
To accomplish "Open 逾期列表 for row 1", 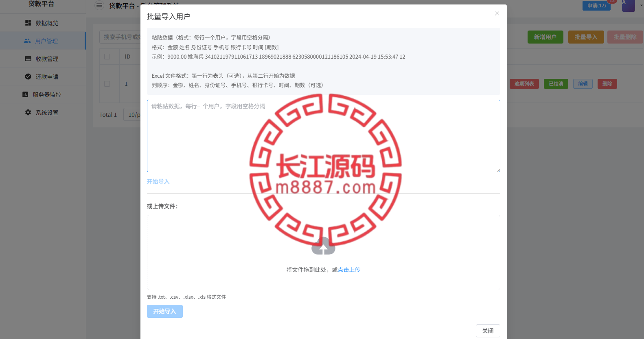I will [x=524, y=84].
